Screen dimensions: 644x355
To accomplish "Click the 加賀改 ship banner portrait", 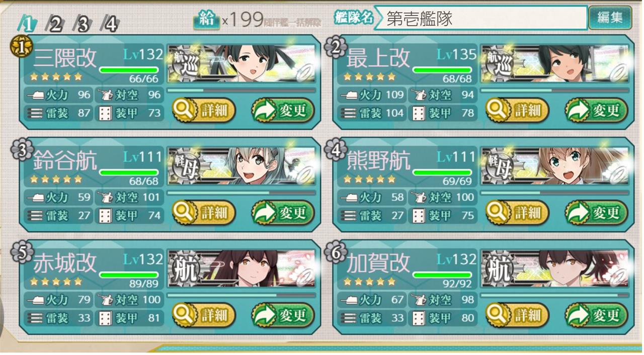I will click(x=555, y=269).
